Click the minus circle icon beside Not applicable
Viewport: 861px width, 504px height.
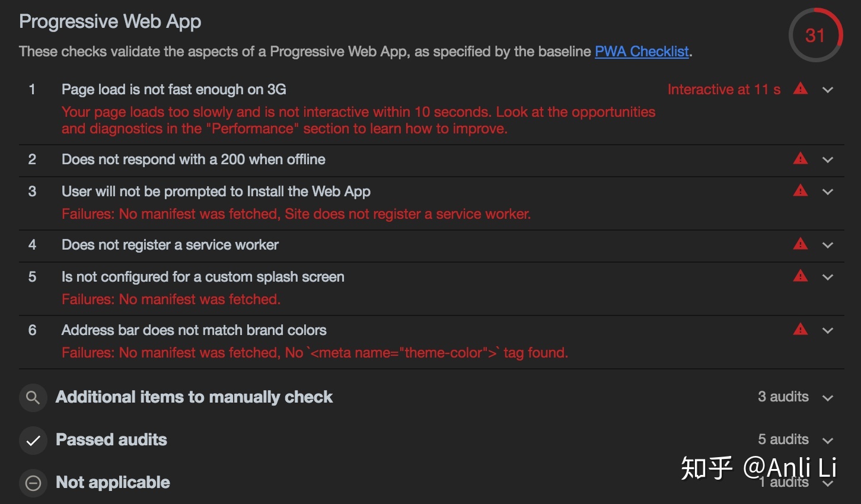(33, 483)
